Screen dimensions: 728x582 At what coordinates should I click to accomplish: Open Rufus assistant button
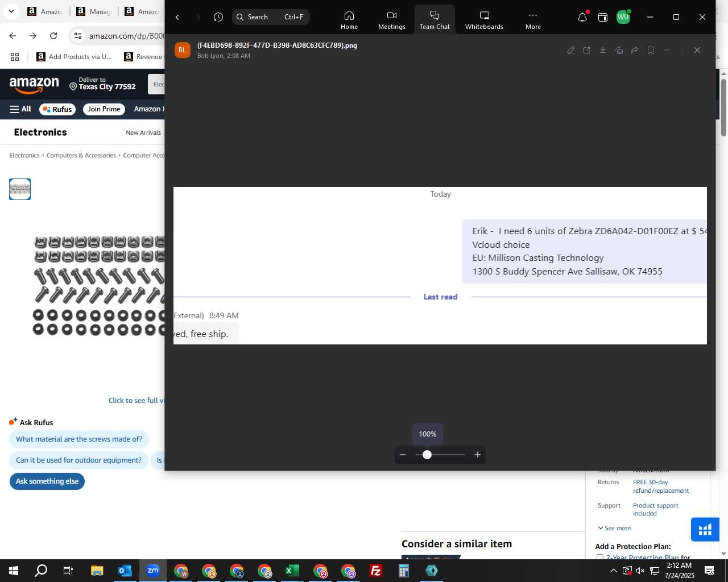coord(57,109)
